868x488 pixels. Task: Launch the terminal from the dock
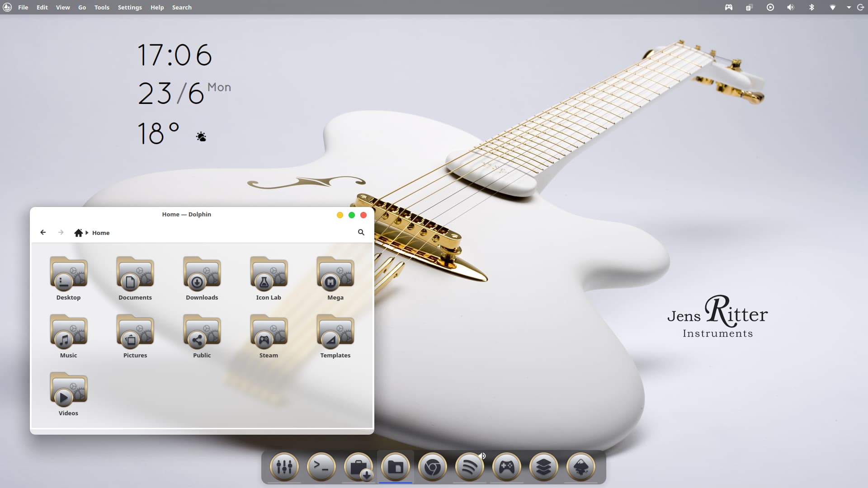321,467
